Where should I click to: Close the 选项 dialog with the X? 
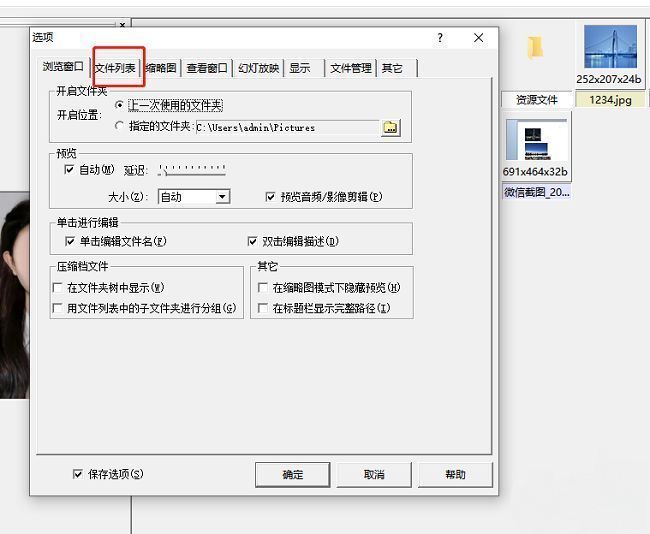tap(478, 38)
